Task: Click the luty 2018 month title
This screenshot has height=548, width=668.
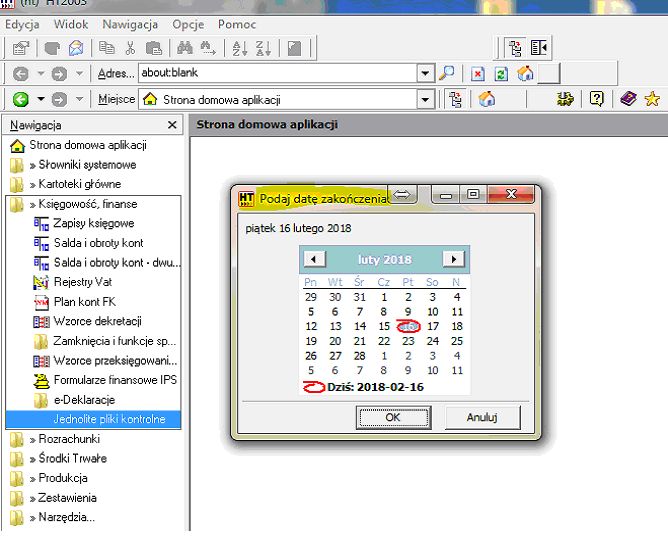Action: [x=384, y=260]
